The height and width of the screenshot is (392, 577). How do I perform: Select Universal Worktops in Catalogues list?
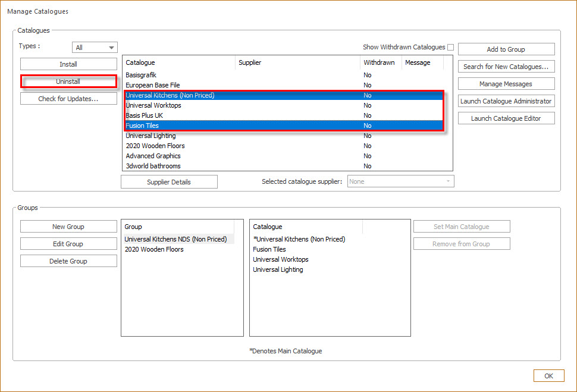[284, 105]
